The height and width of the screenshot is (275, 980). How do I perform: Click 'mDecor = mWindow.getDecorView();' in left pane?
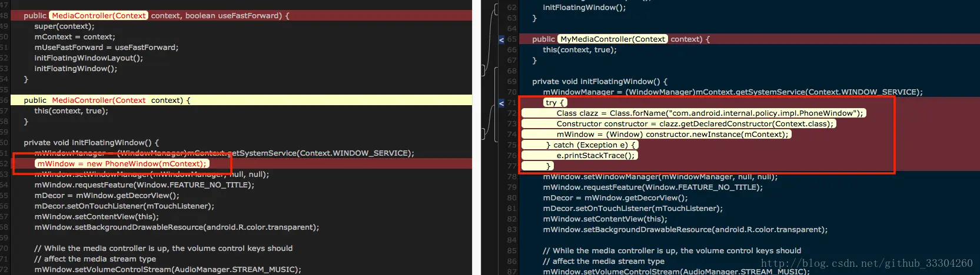coord(107,196)
